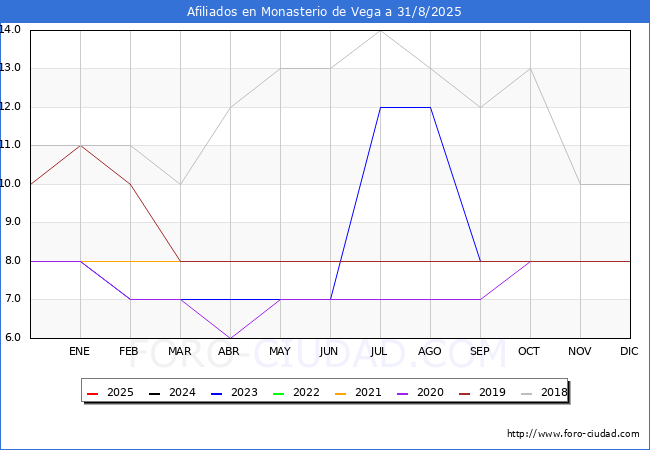650x450 pixels.
Task: Open the foro-ciudad.com link
Action: [x=573, y=434]
